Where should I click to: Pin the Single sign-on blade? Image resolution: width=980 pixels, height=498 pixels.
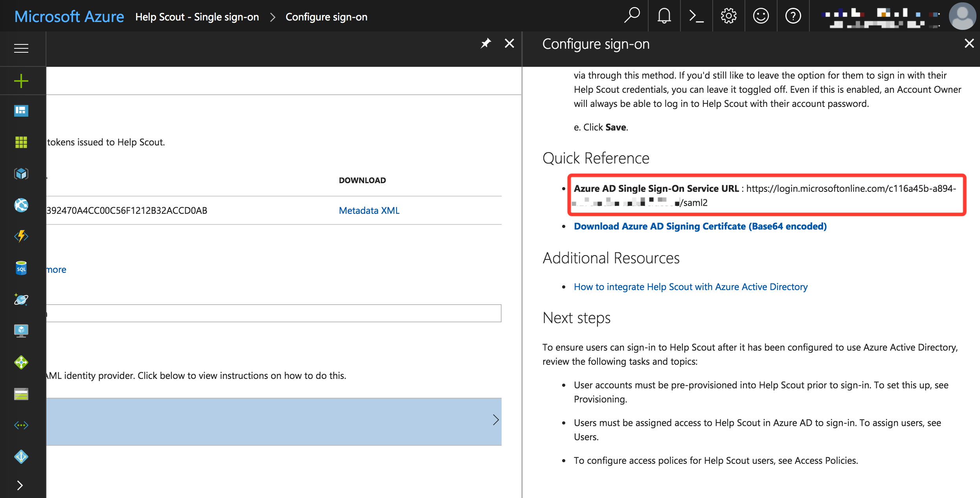point(486,43)
